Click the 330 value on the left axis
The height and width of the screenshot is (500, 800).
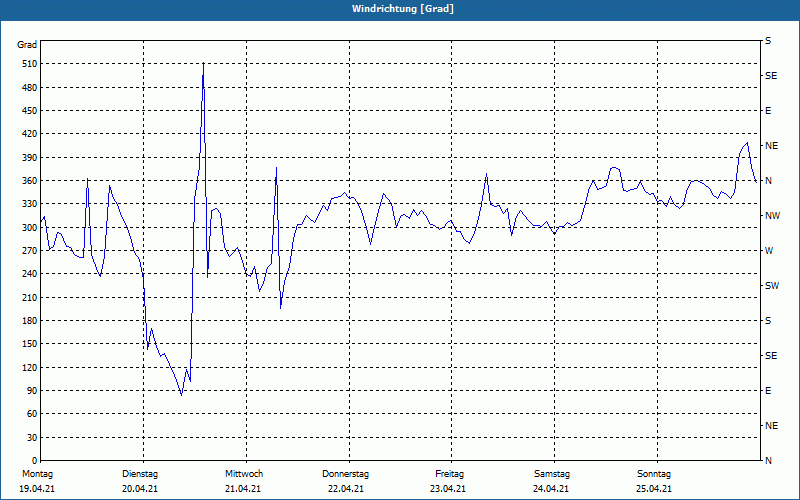coord(30,204)
